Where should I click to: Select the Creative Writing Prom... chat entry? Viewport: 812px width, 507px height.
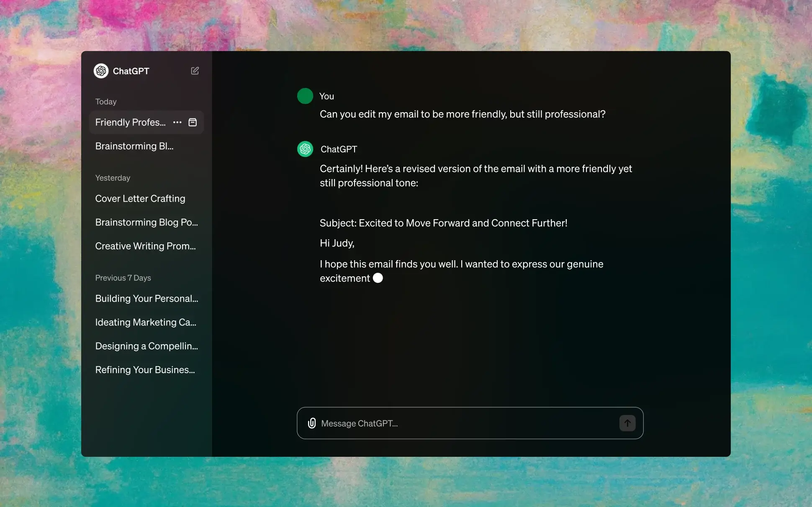pos(145,246)
